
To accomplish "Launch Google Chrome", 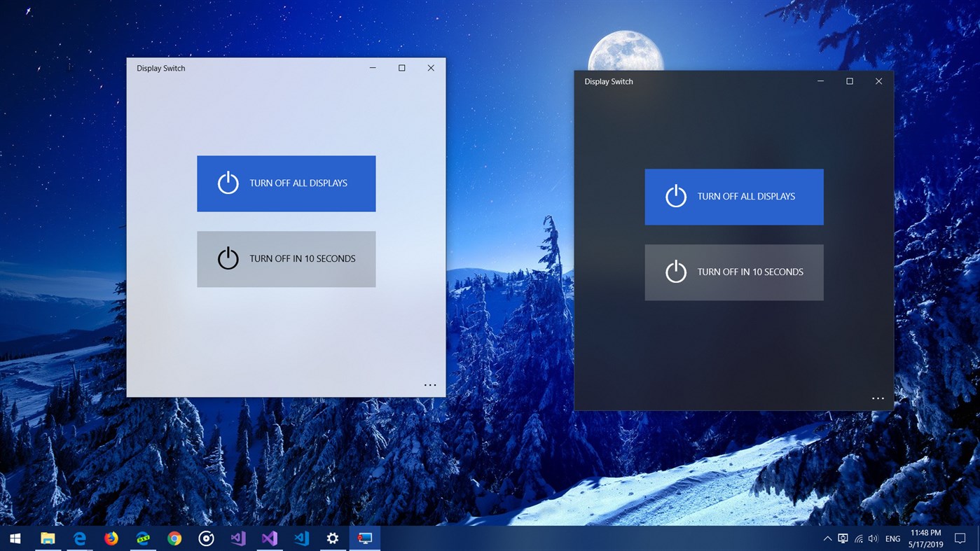I will point(174,538).
